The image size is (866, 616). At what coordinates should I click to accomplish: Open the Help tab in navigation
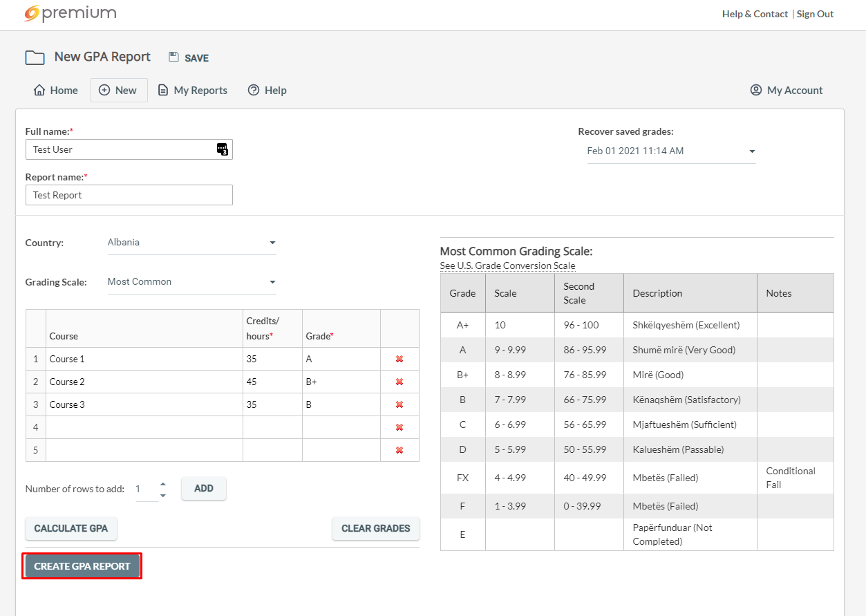[267, 91]
